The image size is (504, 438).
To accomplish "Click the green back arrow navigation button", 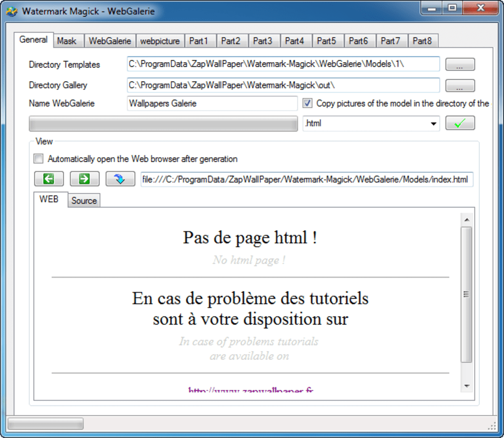I will [49, 179].
